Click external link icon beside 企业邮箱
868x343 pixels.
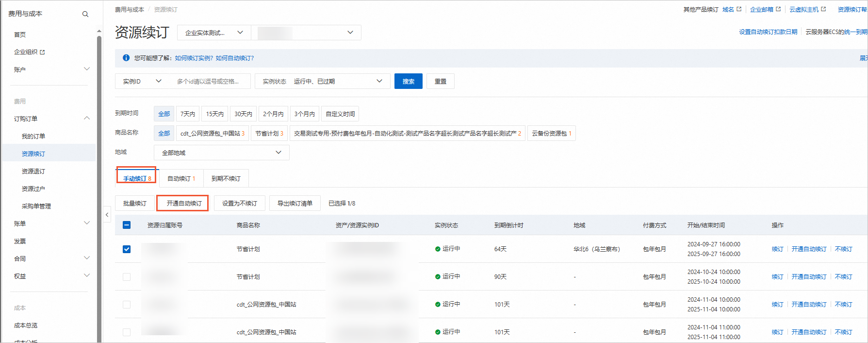tap(778, 9)
